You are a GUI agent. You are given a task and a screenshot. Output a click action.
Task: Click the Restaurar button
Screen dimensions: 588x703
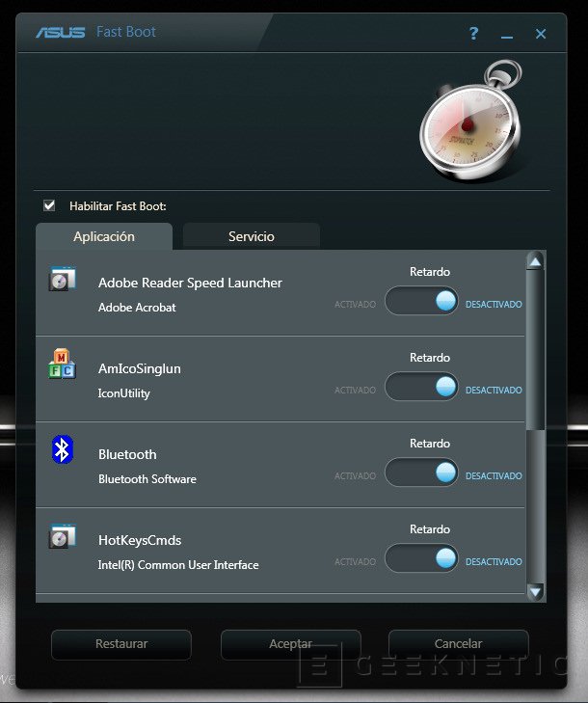[121, 644]
